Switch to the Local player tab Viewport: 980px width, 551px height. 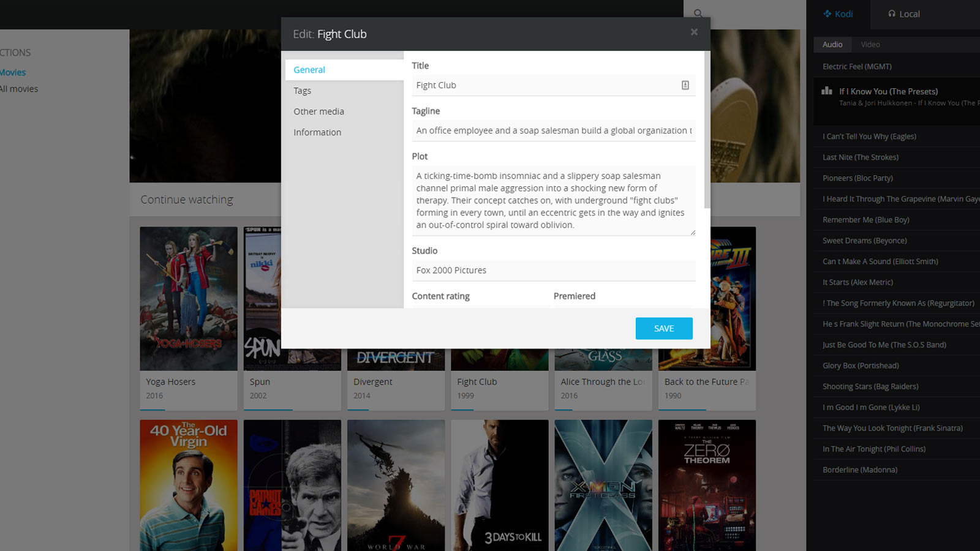pyautogui.click(x=904, y=14)
